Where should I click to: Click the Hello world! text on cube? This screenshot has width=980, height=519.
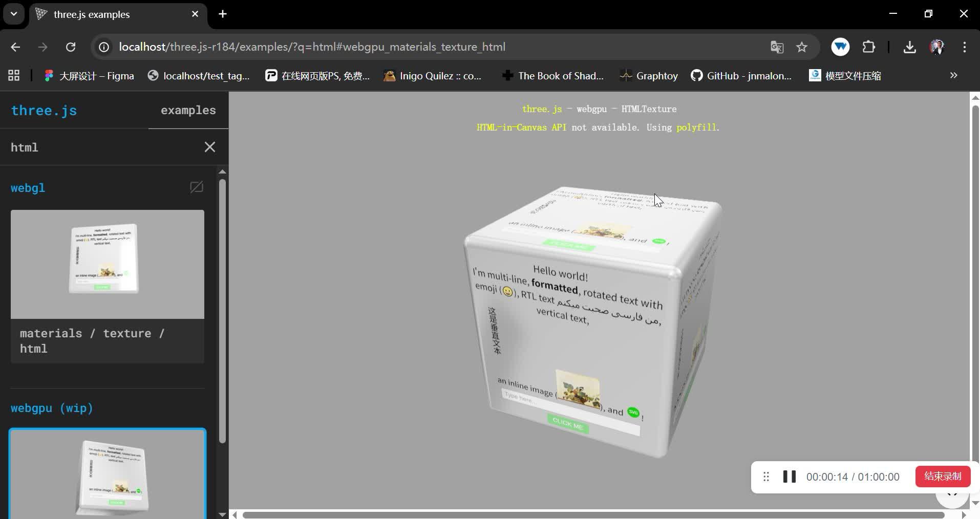point(560,273)
